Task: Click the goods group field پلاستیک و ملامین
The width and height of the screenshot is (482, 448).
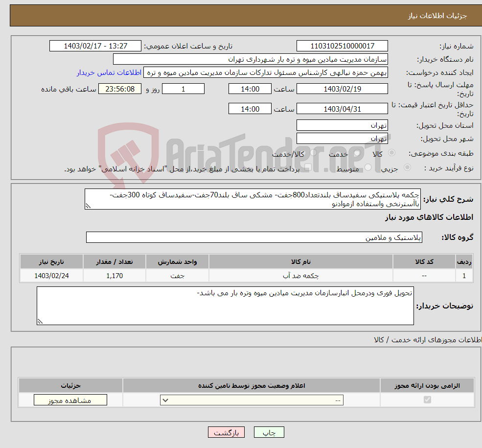Action: (x=254, y=237)
